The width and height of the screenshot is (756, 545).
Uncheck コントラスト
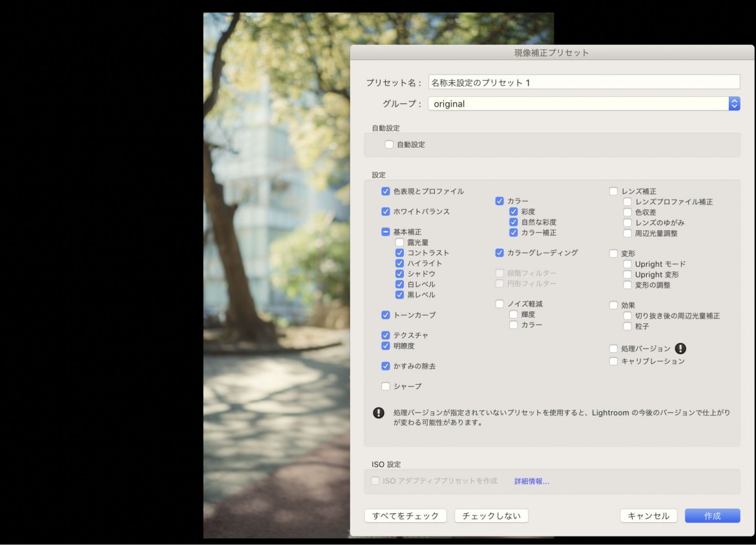point(399,253)
